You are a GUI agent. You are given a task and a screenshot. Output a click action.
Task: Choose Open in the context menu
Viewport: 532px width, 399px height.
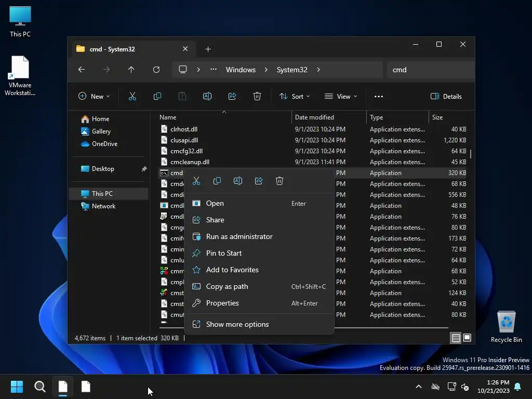pos(259,203)
